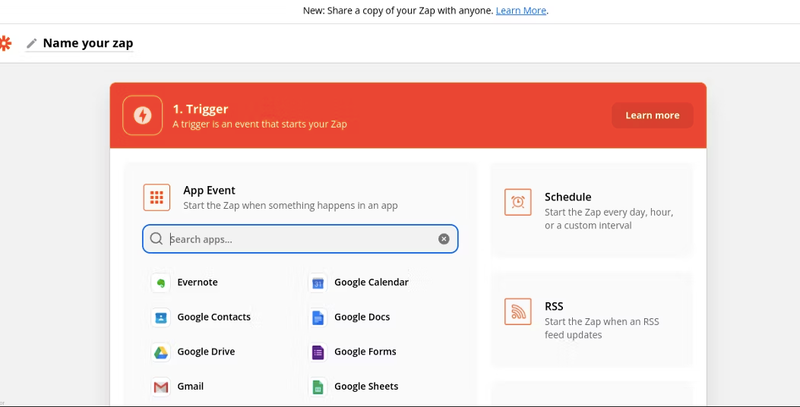Choose Evernote label text
This screenshot has width=800, height=407.
coord(197,282)
